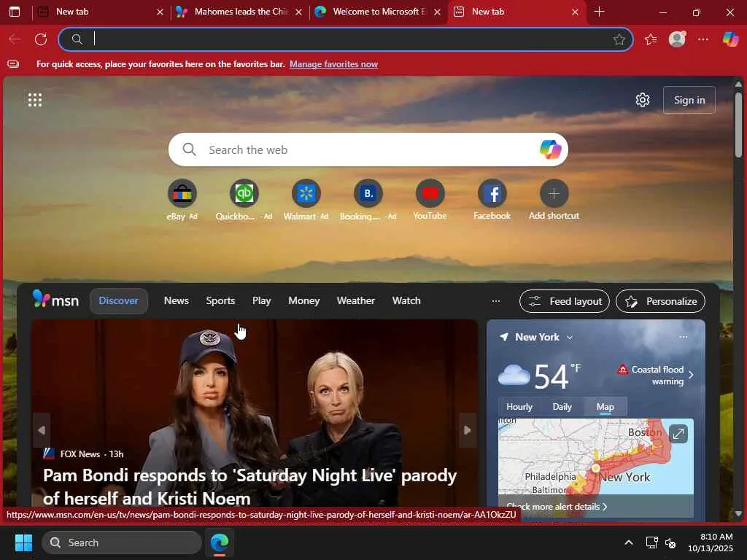Open a new browser tab plus button
This screenshot has width=747, height=560.
600,12
